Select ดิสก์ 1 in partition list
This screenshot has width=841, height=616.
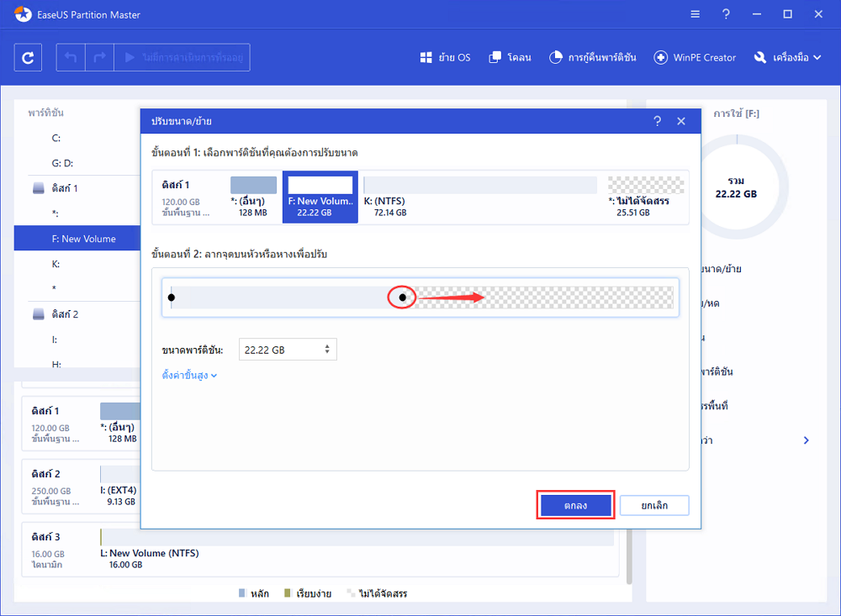pos(65,188)
